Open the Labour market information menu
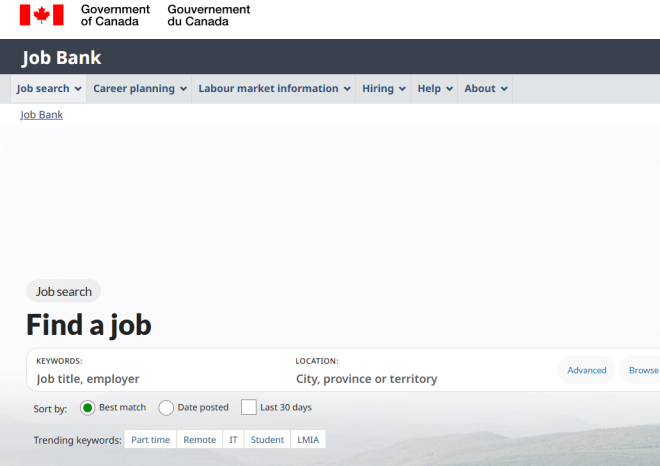This screenshot has height=466, width=660. coord(274,89)
